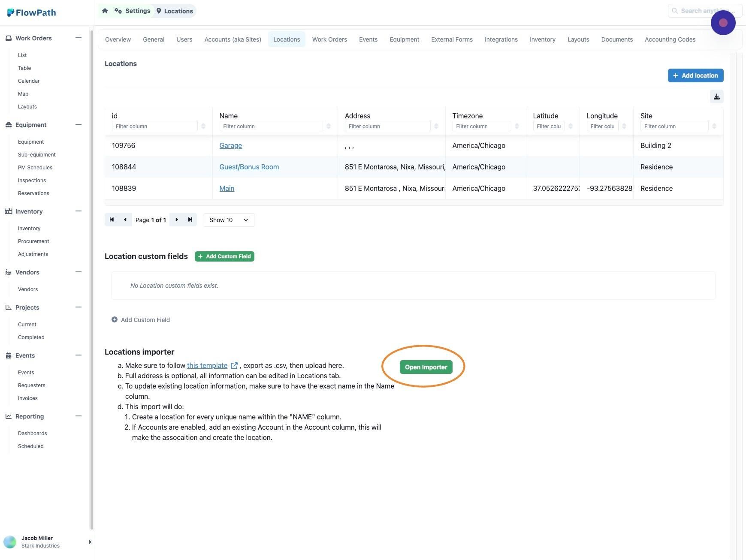
Task: Click the purple recorder circle icon
Action: point(723,23)
